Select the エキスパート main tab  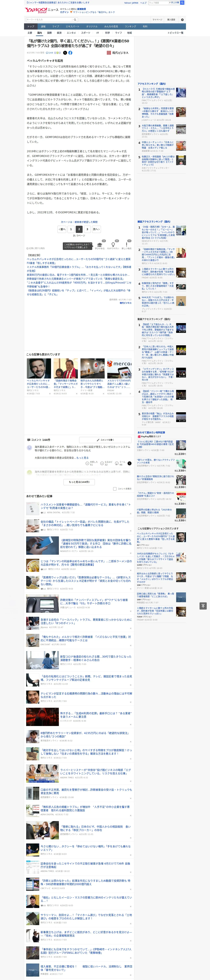[x=72, y=27]
